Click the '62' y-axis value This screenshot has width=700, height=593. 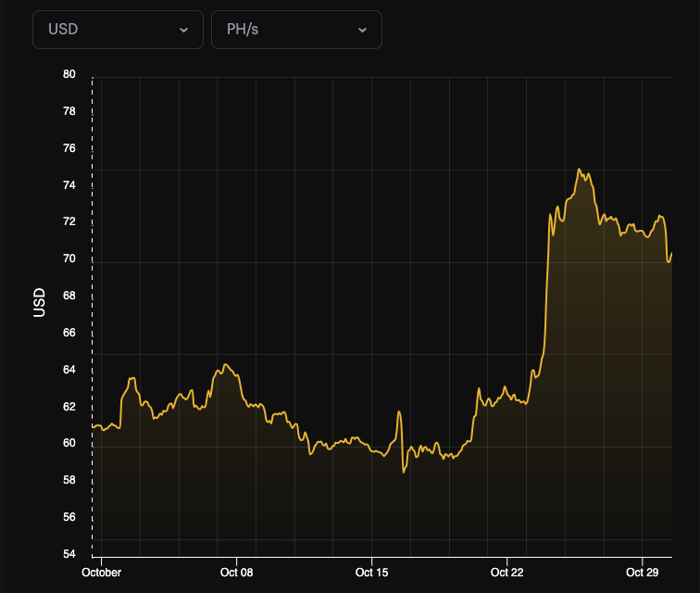pyautogui.click(x=69, y=407)
